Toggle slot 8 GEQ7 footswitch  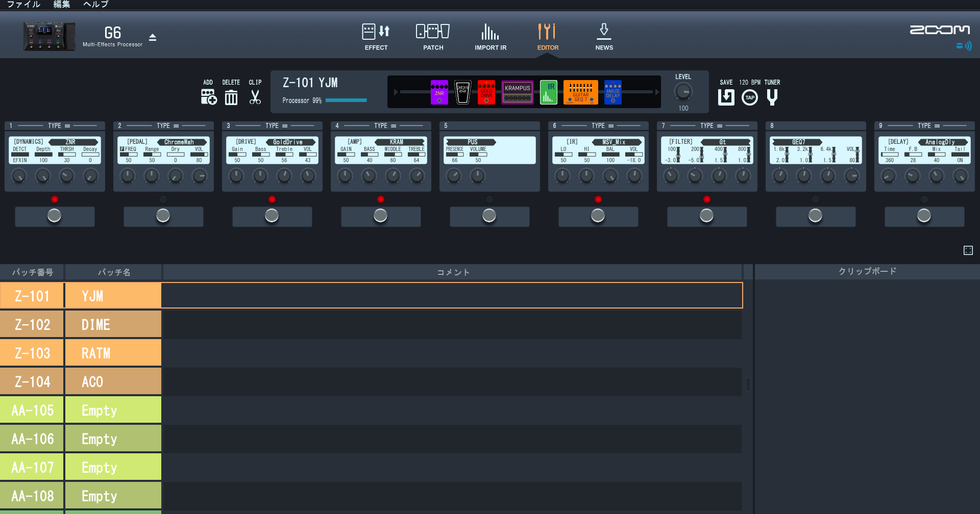pos(816,216)
